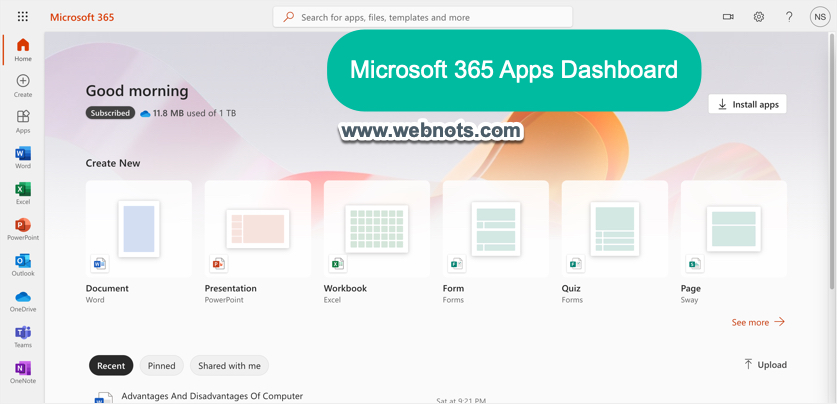Click the 11.8 MB used of 1 TB text

tap(194, 113)
